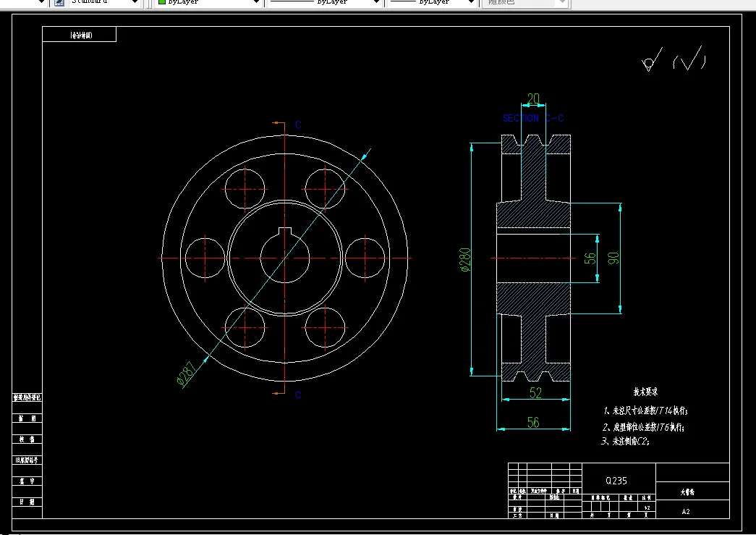Screen dimensions: 756x535
Task: Click the small title box at sheet top-left
Action: pyautogui.click(x=80, y=35)
